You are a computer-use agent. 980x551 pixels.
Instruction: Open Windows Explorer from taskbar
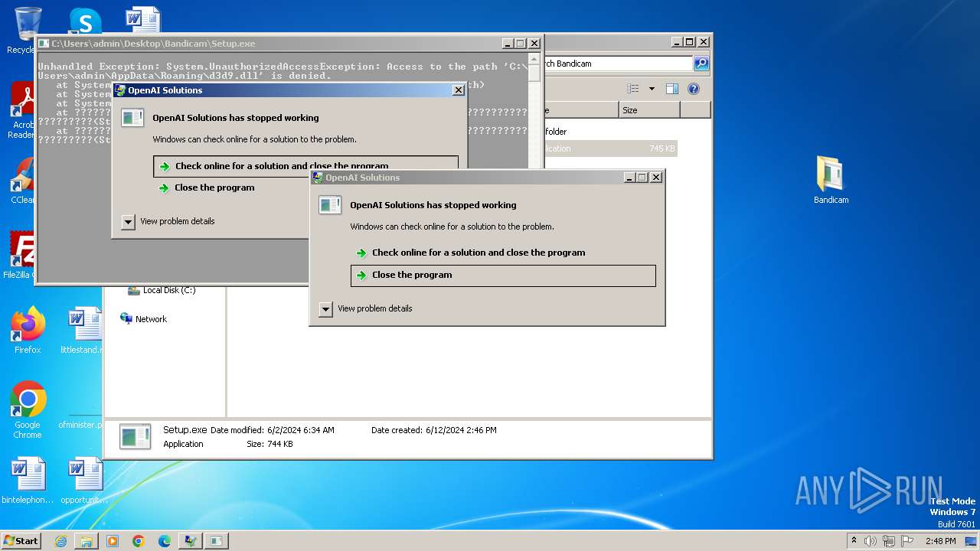(x=87, y=541)
